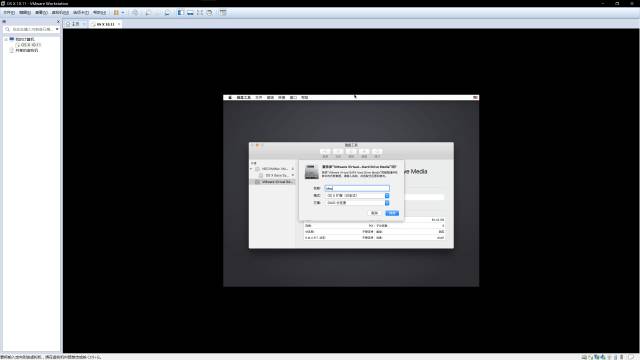
Task: Click the Unity mode toolbar icon
Action: 209,13
